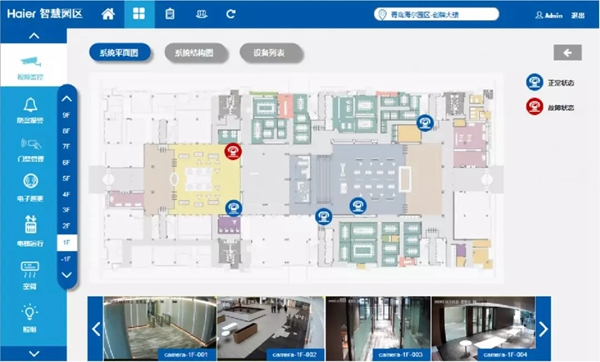This screenshot has width=600, height=362.
Task: Open the alarm bell sidebar item
Action: [x=30, y=110]
